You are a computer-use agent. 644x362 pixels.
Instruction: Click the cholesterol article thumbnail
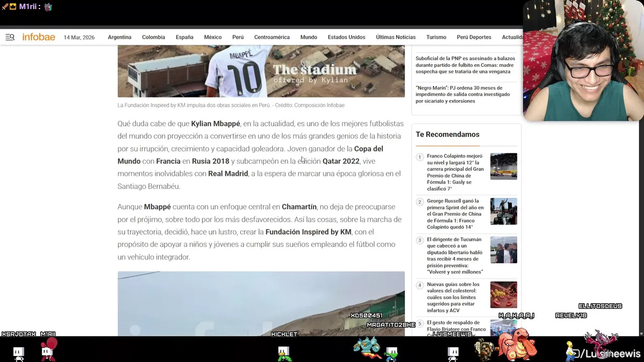click(504, 295)
